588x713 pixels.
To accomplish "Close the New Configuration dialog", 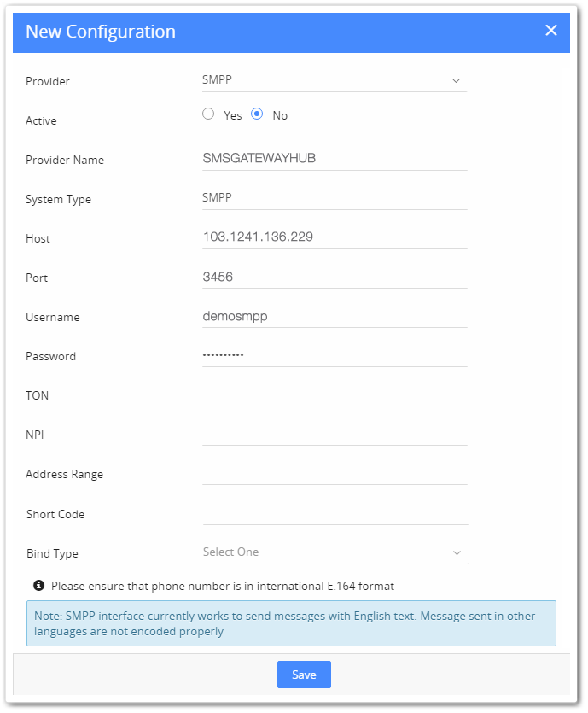I will [551, 31].
